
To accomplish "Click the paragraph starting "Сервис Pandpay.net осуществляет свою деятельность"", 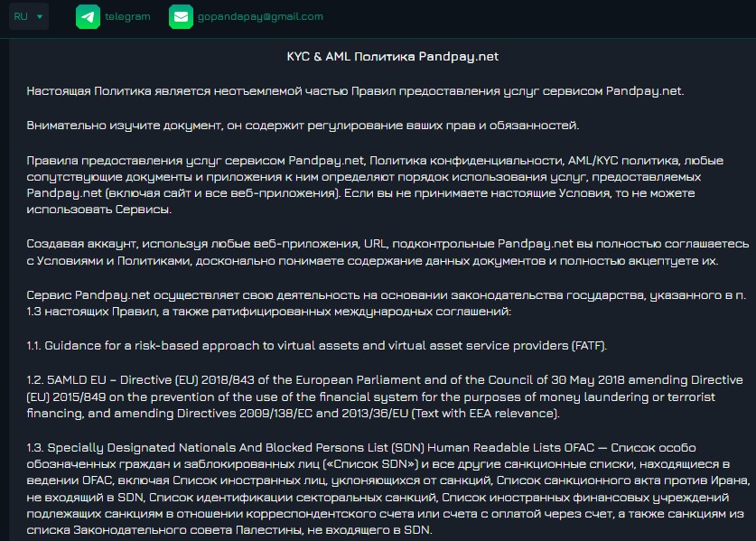I will click(387, 303).
